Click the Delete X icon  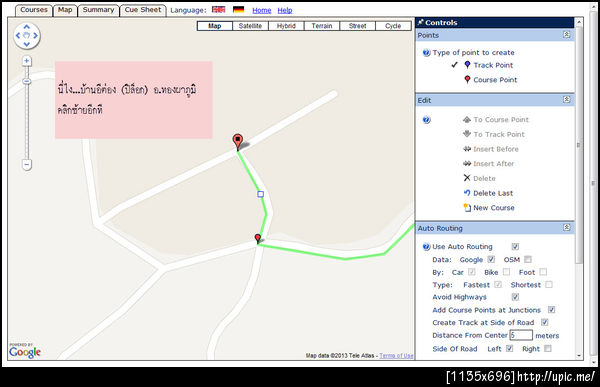[467, 178]
